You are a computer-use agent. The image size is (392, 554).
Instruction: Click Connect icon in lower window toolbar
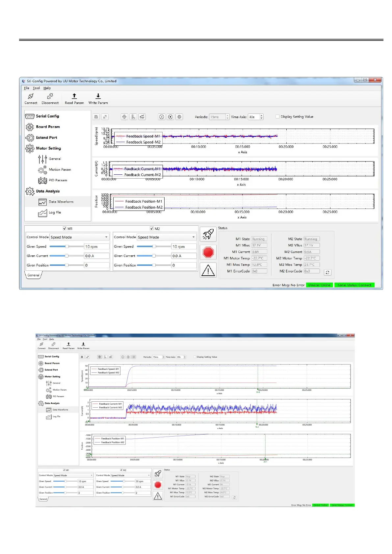[41, 344]
